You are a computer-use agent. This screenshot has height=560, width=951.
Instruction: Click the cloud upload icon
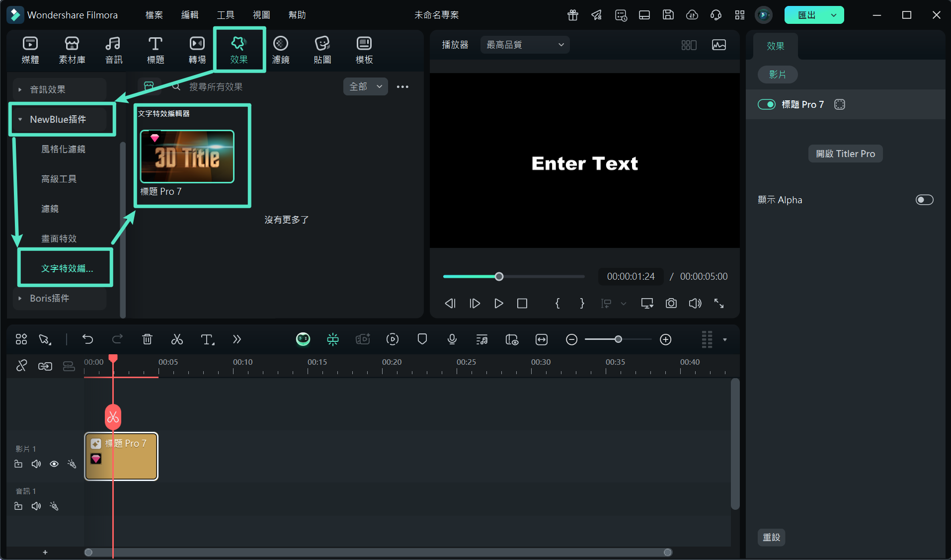[692, 15]
